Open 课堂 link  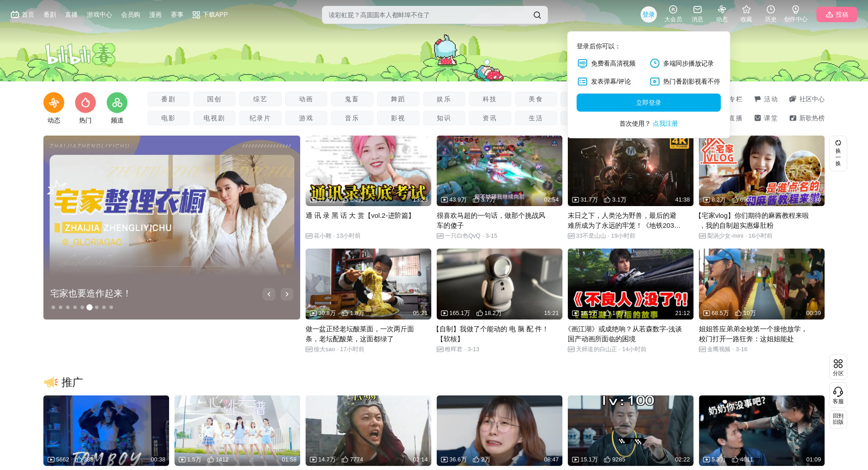766,118
